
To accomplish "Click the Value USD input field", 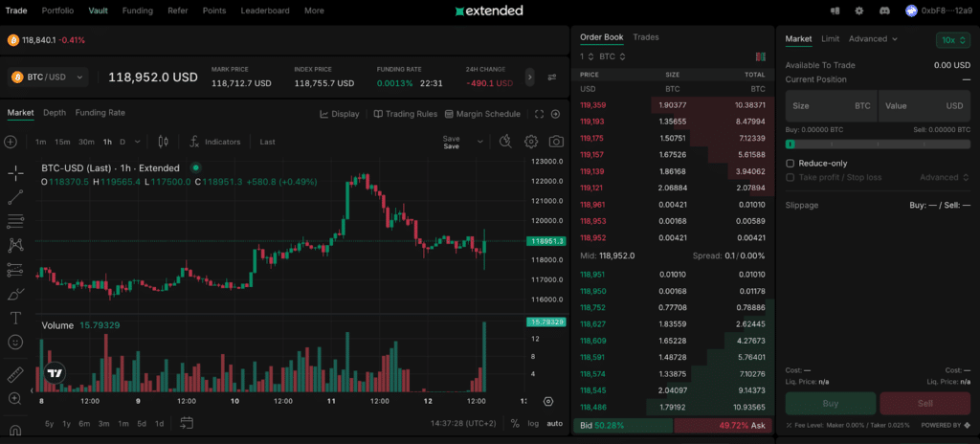I will pos(924,105).
